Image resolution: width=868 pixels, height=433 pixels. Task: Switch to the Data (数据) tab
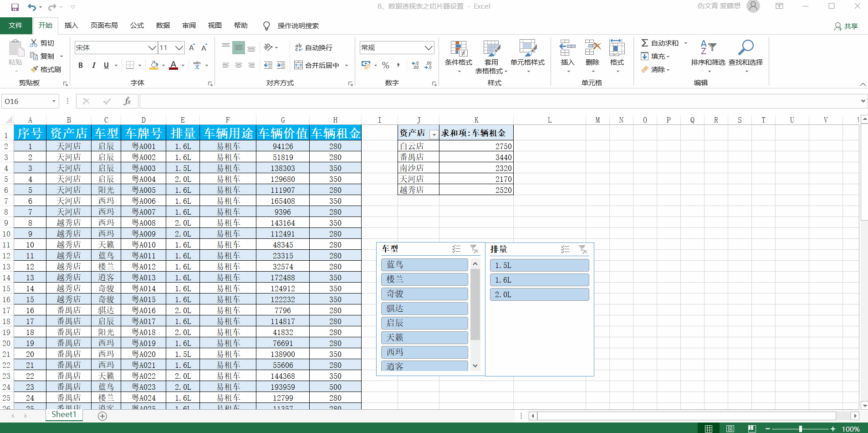point(163,26)
